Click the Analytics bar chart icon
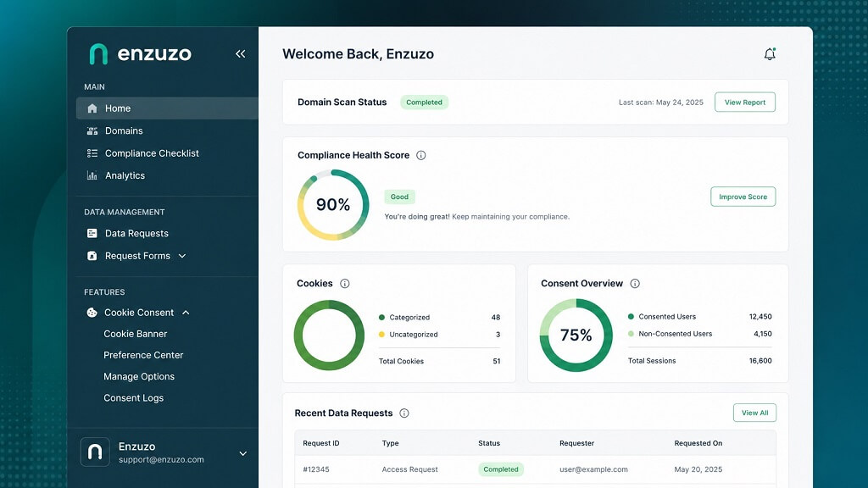The image size is (868, 488). 92,175
